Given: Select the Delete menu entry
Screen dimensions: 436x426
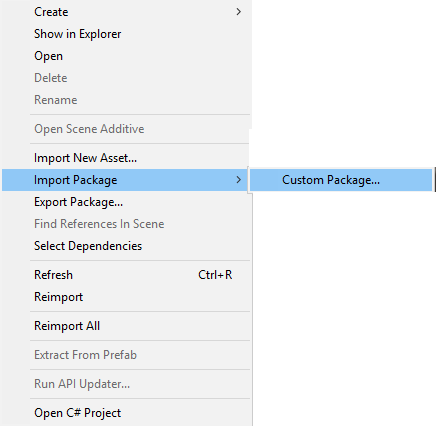Looking at the screenshot, I should click(126, 78).
